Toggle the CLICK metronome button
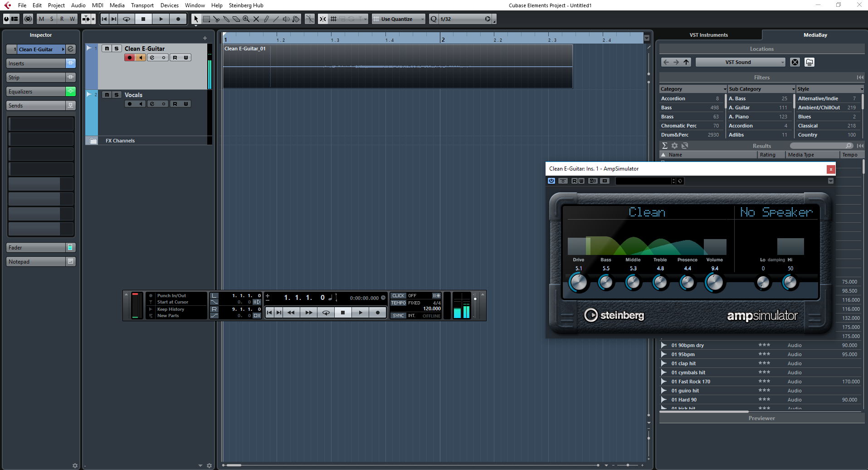Viewport: 868px width, 470px height. [398, 295]
